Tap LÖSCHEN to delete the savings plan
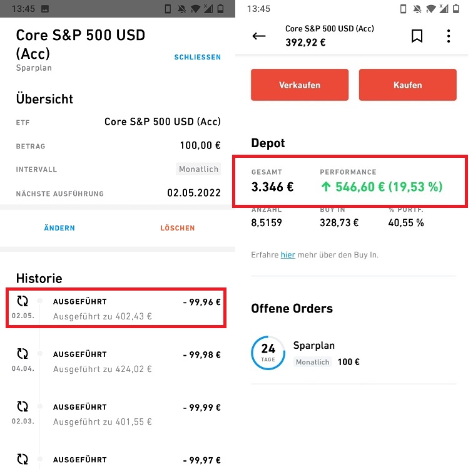The width and height of the screenshot is (473, 476). tap(178, 228)
